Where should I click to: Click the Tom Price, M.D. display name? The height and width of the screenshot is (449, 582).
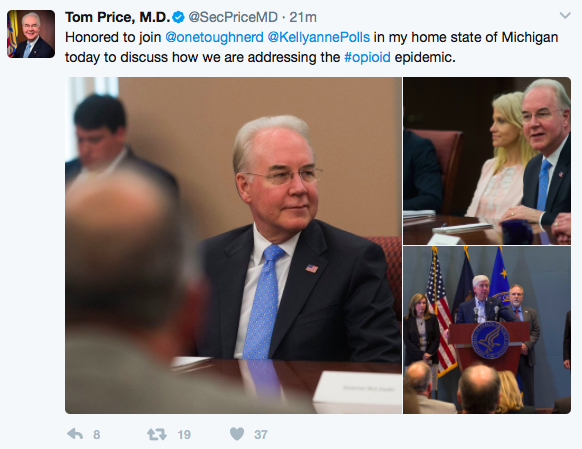pyautogui.click(x=118, y=17)
